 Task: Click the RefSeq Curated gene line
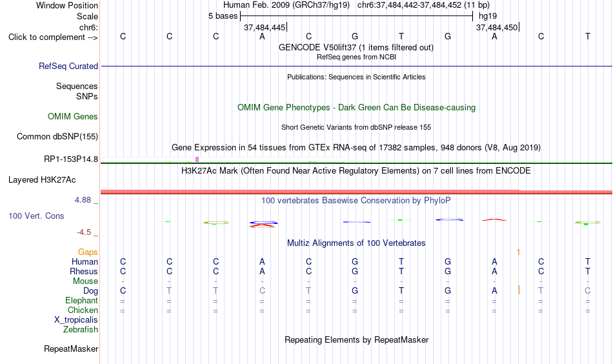[x=356, y=66]
